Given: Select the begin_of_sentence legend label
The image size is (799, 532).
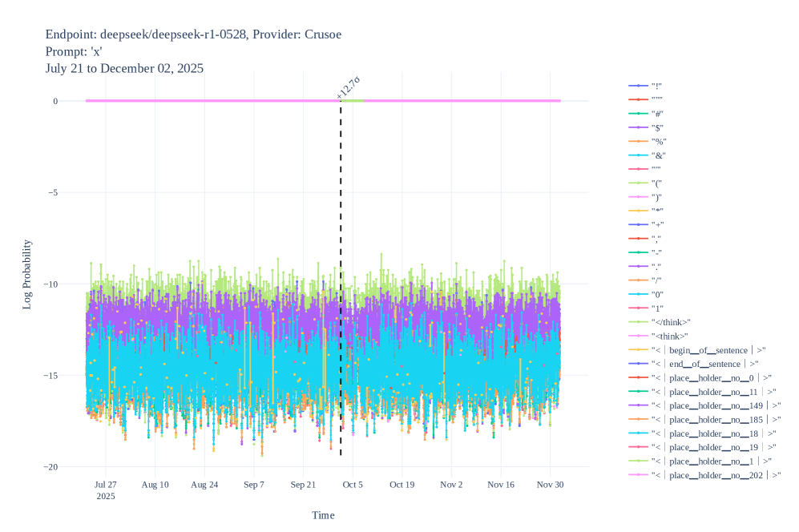Looking at the screenshot, I should 708,350.
